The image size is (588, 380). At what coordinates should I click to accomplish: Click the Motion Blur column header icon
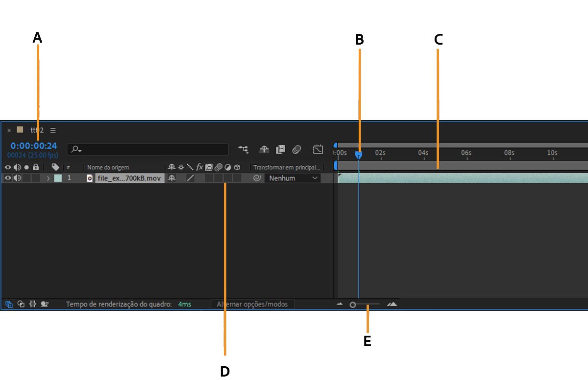219,167
